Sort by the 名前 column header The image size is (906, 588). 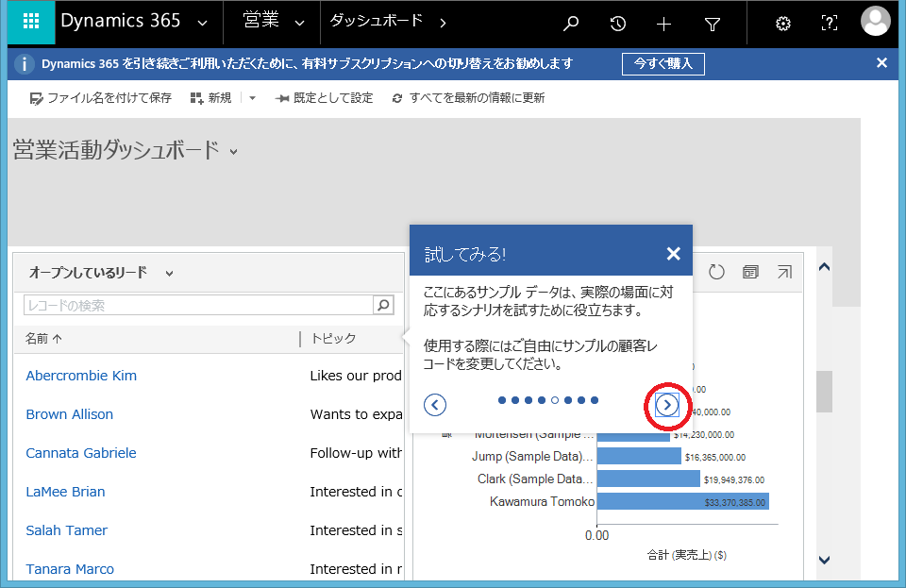click(x=43, y=339)
